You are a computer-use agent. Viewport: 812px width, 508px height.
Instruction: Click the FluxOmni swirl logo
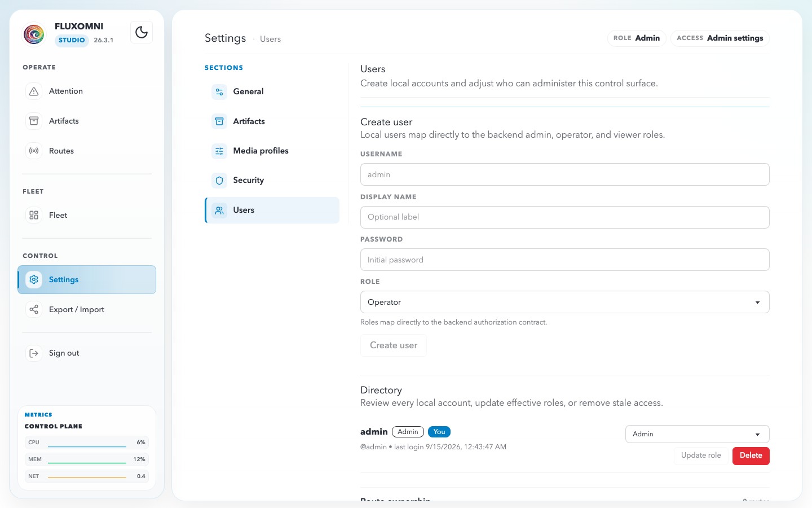coord(34,34)
